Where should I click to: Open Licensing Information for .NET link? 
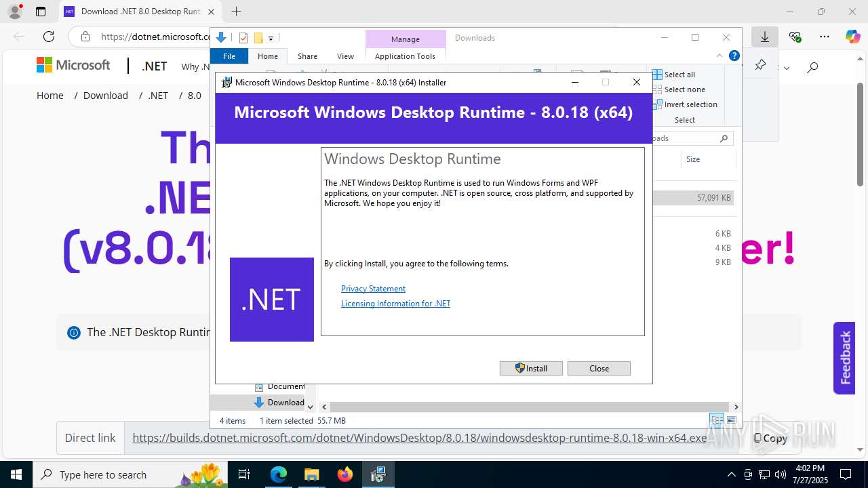(395, 304)
